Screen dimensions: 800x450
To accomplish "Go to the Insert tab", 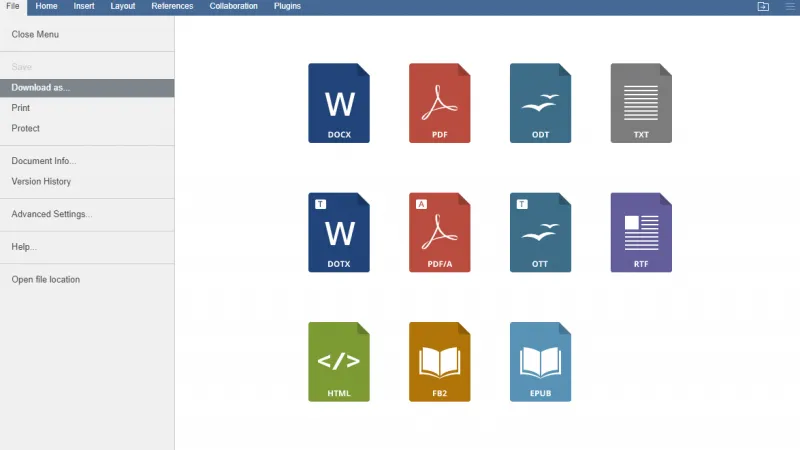I will click(84, 6).
